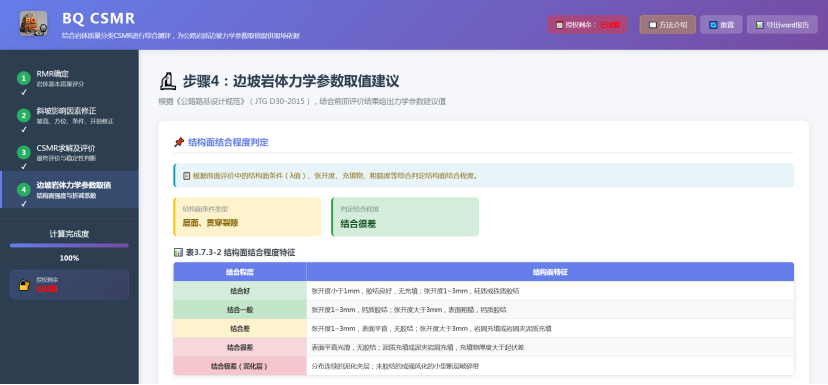
Task: Click the blue info note about 结构面条件
Action: click(483, 175)
